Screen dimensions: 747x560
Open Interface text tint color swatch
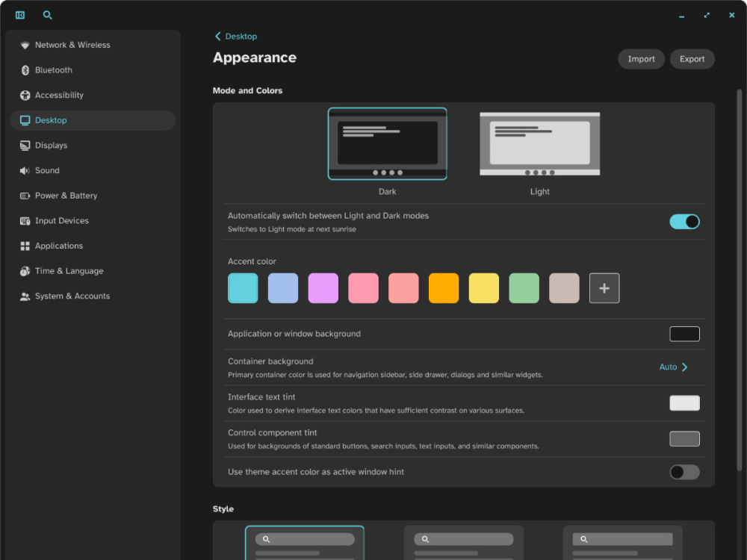click(x=684, y=403)
